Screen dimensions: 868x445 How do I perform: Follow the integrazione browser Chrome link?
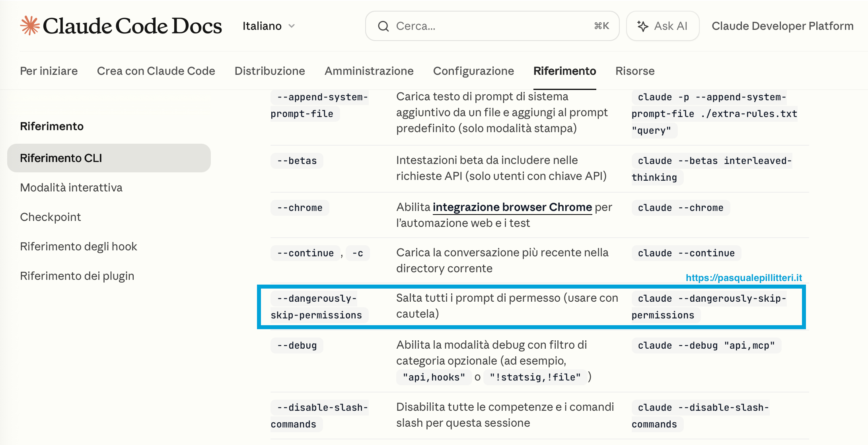point(512,207)
